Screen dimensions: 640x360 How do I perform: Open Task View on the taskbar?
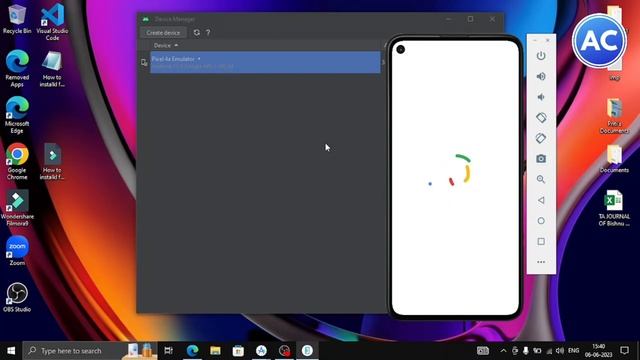[168, 351]
